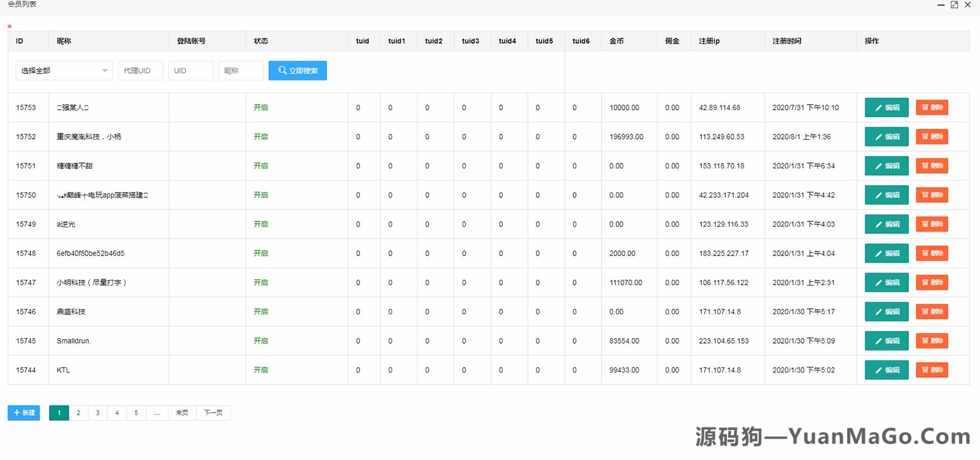Delete member 15752 with trash button

click(932, 137)
